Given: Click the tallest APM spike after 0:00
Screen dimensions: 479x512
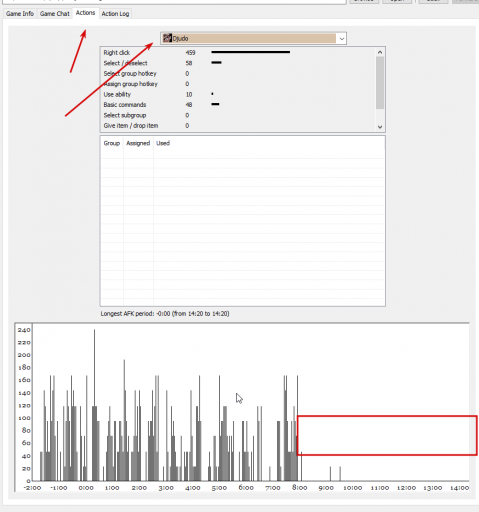Looking at the screenshot, I should [94, 405].
